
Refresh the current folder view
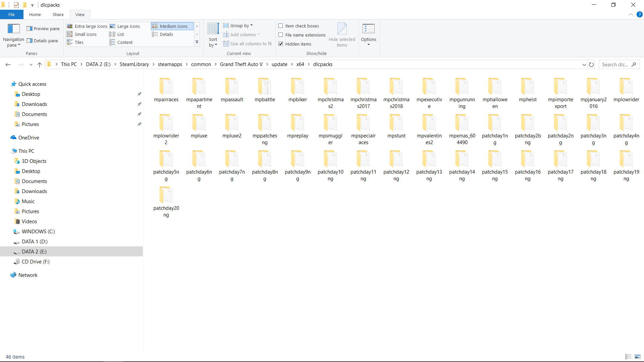tap(591, 64)
